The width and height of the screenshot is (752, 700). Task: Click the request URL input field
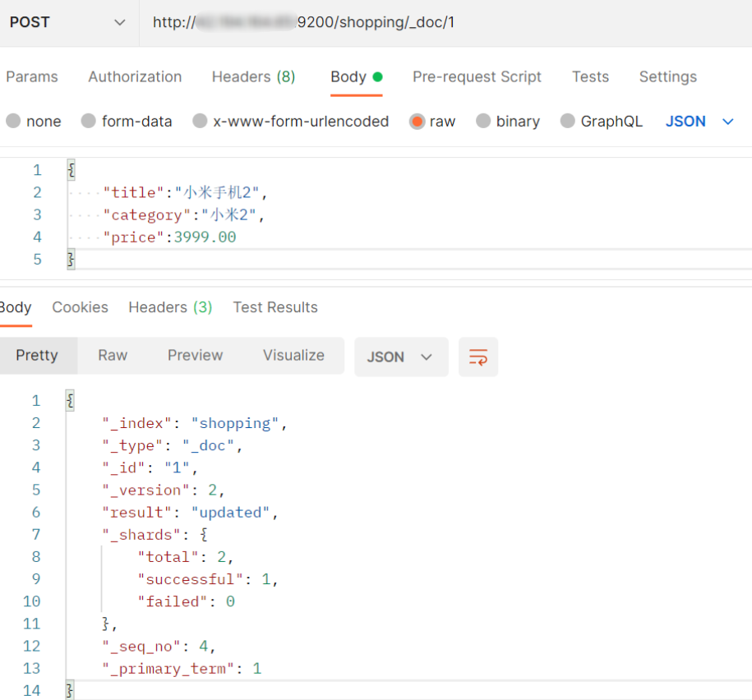click(x=444, y=23)
